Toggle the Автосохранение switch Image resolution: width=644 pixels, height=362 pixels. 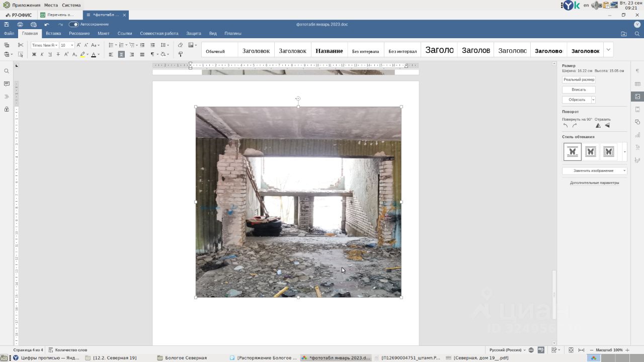point(73,24)
